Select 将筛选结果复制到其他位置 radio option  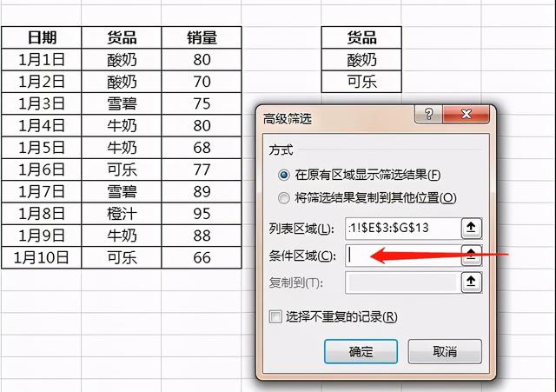point(284,198)
